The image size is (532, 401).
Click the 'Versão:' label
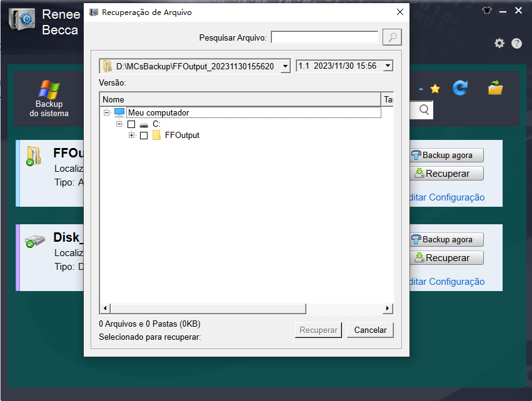coord(113,82)
